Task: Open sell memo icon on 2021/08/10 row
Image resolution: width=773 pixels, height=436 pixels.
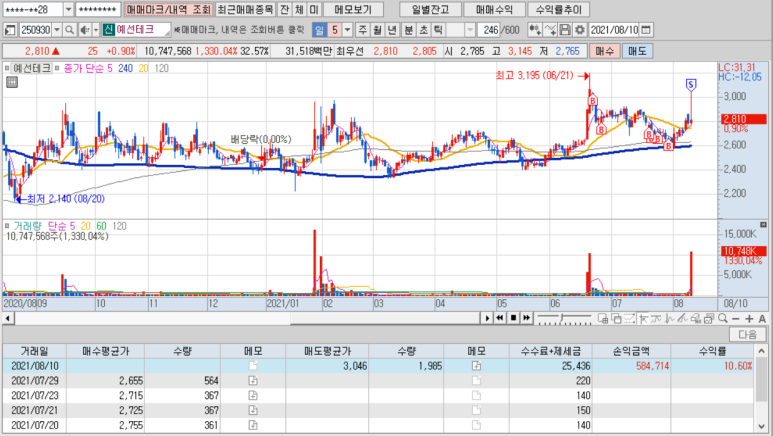Action: (476, 365)
